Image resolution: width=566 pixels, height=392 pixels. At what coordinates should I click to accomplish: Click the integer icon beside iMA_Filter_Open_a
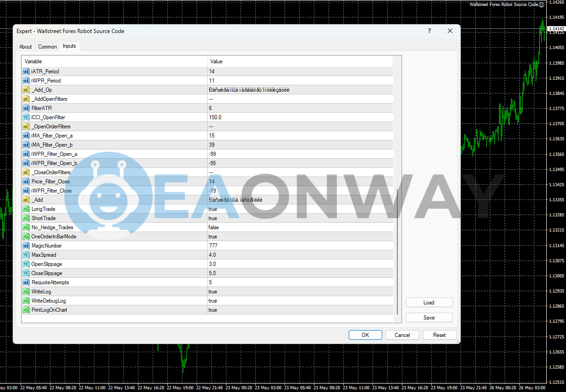26,136
